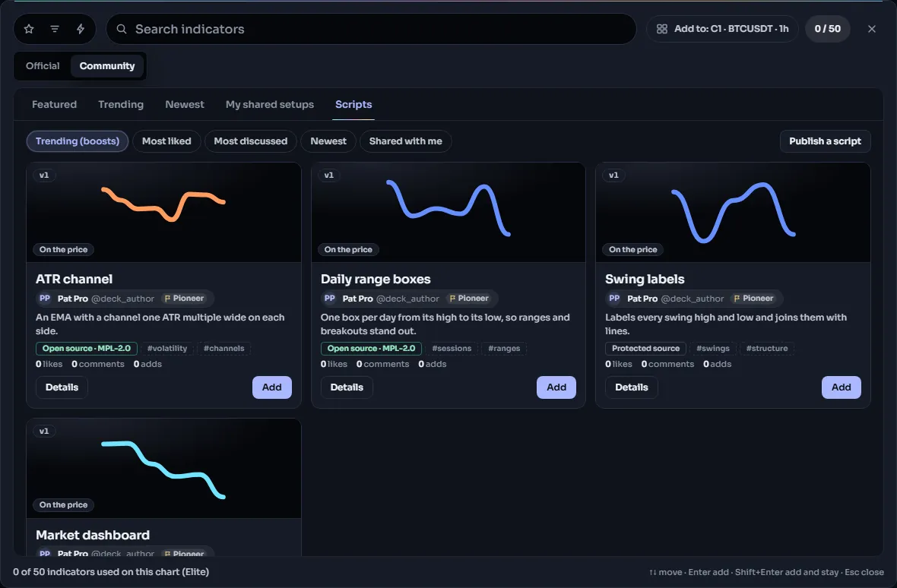Screen dimensions: 897x588
Task: Click Publish a script button
Action: (x=825, y=141)
